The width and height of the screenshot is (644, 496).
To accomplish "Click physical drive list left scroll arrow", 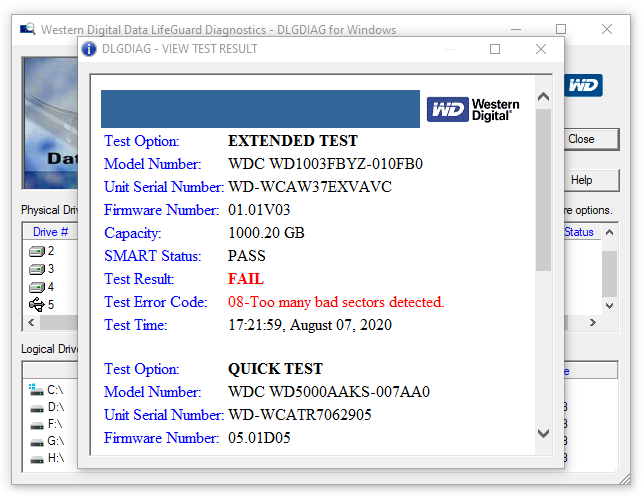I will [31, 322].
